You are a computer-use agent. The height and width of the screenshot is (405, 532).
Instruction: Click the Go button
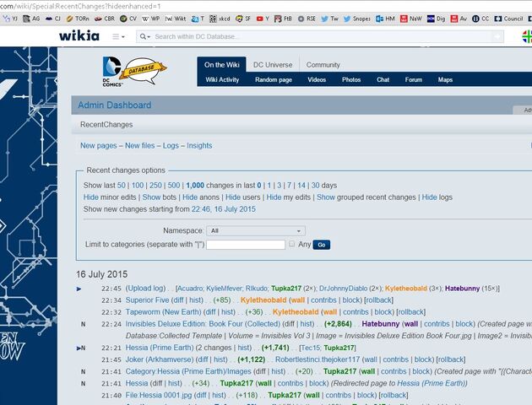(321, 245)
